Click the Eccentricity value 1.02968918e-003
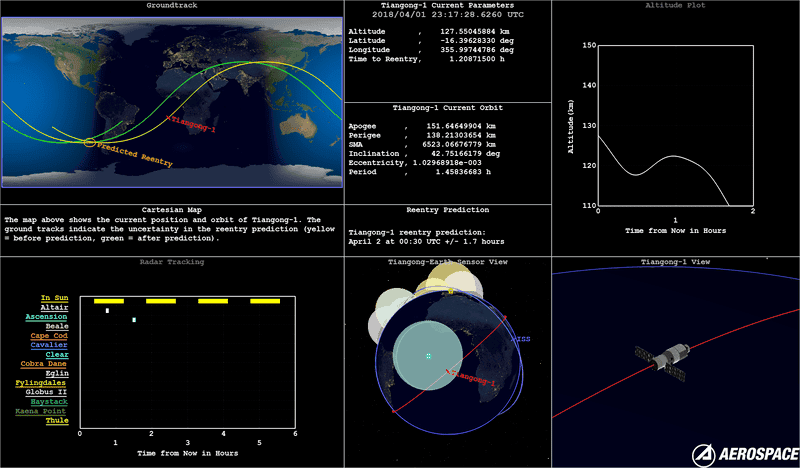Image resolution: width=800 pixels, height=468 pixels. tap(447, 163)
